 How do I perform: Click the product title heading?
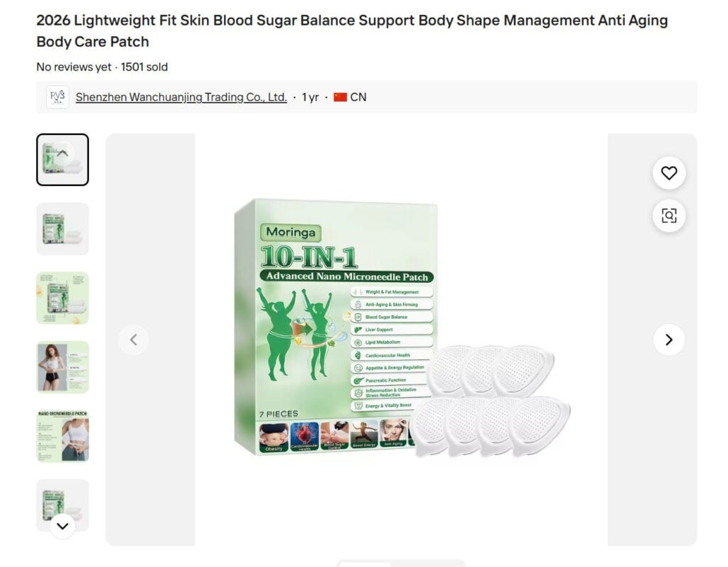pyautogui.click(x=352, y=31)
